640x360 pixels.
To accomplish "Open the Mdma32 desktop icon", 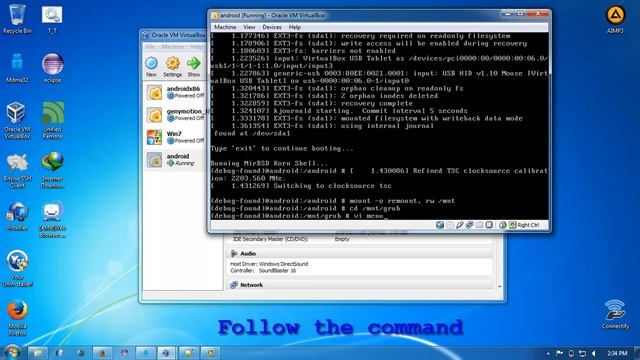I will tap(17, 68).
